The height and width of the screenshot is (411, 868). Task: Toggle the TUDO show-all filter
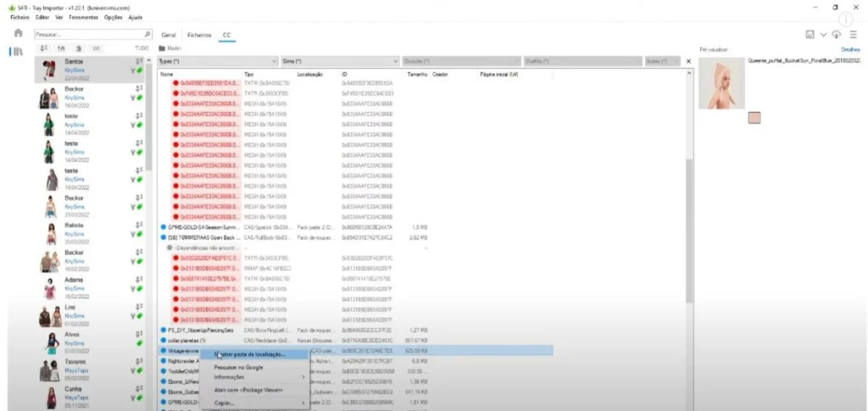142,48
